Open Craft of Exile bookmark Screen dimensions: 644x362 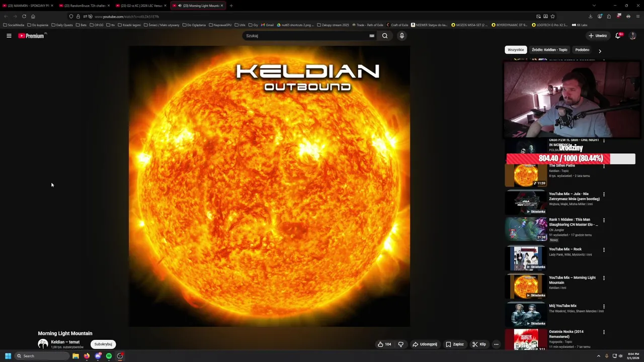[397, 25]
